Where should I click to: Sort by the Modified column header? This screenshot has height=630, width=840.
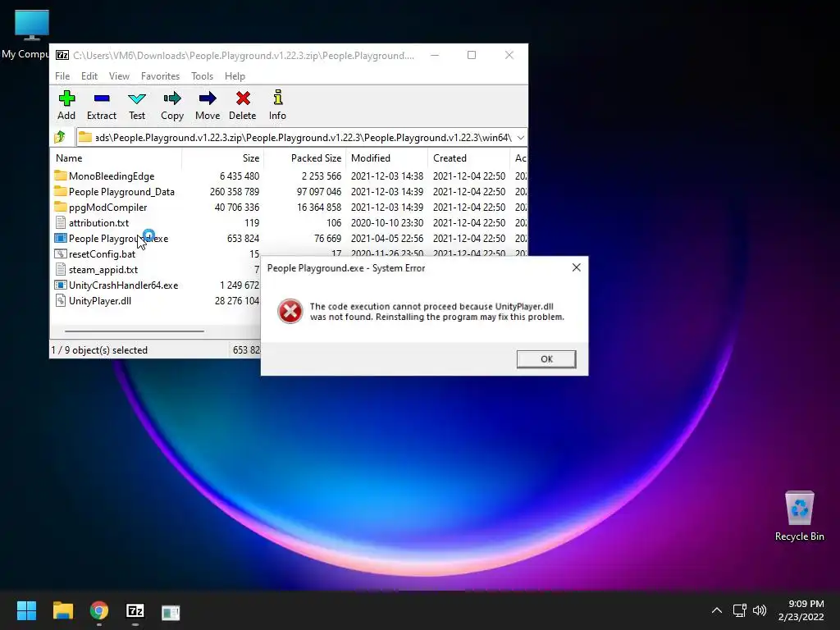pyautogui.click(x=387, y=158)
